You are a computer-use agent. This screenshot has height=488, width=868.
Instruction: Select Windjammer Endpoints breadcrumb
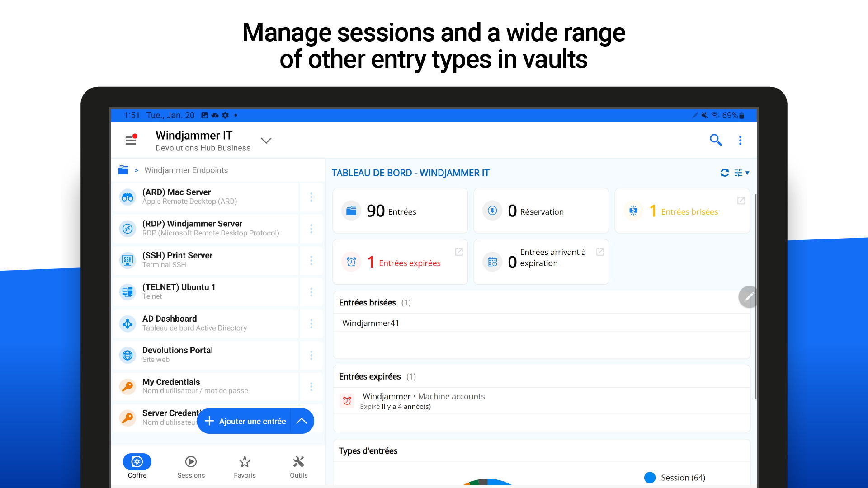click(x=186, y=170)
